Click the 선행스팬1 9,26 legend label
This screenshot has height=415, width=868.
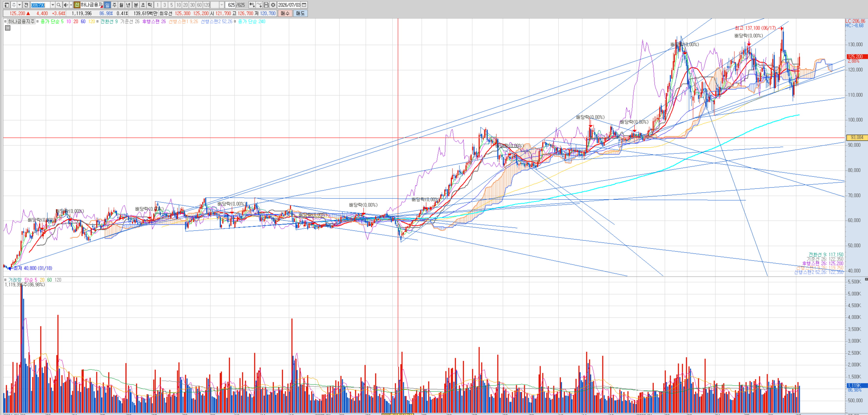coord(183,21)
